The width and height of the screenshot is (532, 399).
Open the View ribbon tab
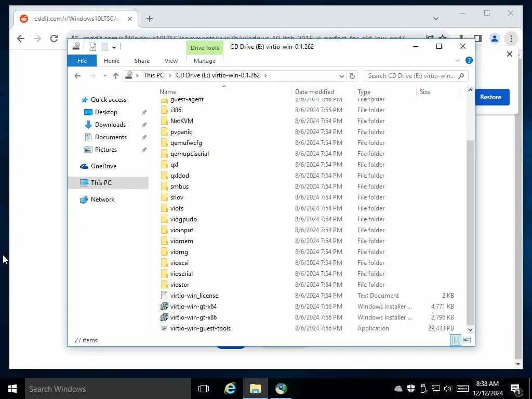(171, 61)
